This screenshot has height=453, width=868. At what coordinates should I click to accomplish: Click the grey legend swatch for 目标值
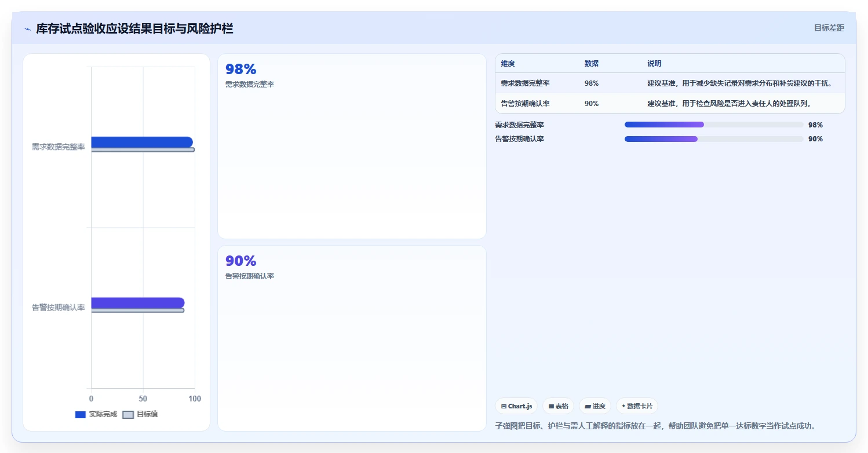pos(128,415)
